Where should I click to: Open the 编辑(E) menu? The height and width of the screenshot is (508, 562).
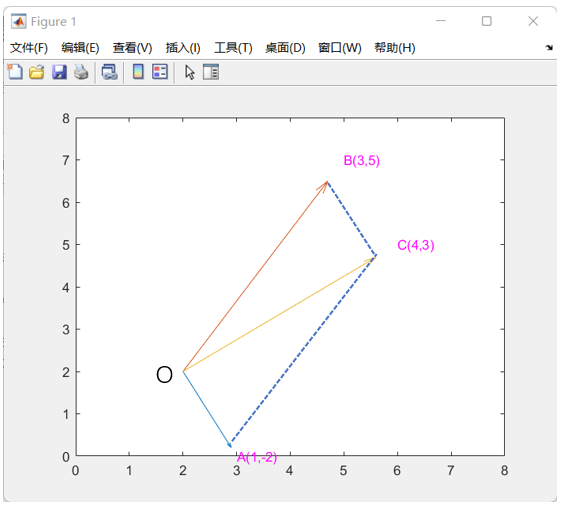click(x=80, y=48)
